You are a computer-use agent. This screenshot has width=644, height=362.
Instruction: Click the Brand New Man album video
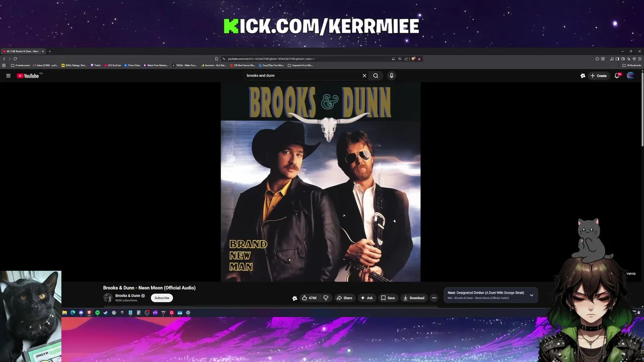(320, 182)
